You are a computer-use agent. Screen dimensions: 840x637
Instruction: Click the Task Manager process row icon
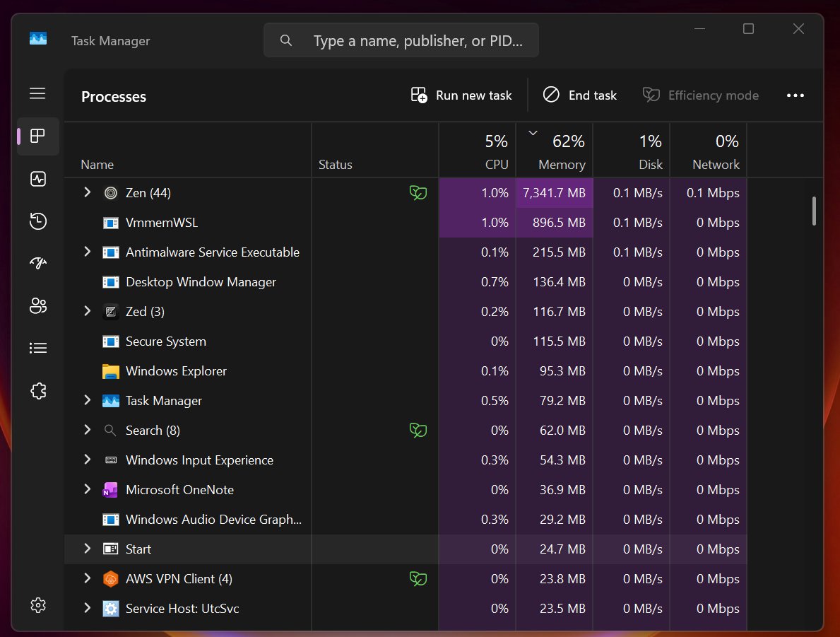[x=110, y=401]
